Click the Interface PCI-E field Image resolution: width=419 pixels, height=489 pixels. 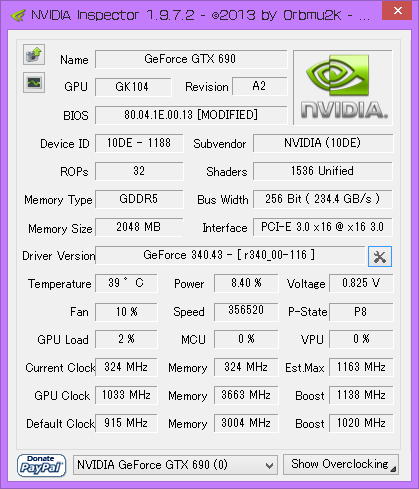323,227
